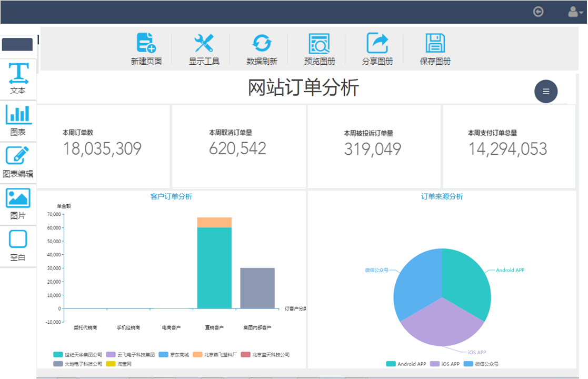Select the 图表 chart tool in sidebar
Screen dimensions: 588x379
[18, 120]
